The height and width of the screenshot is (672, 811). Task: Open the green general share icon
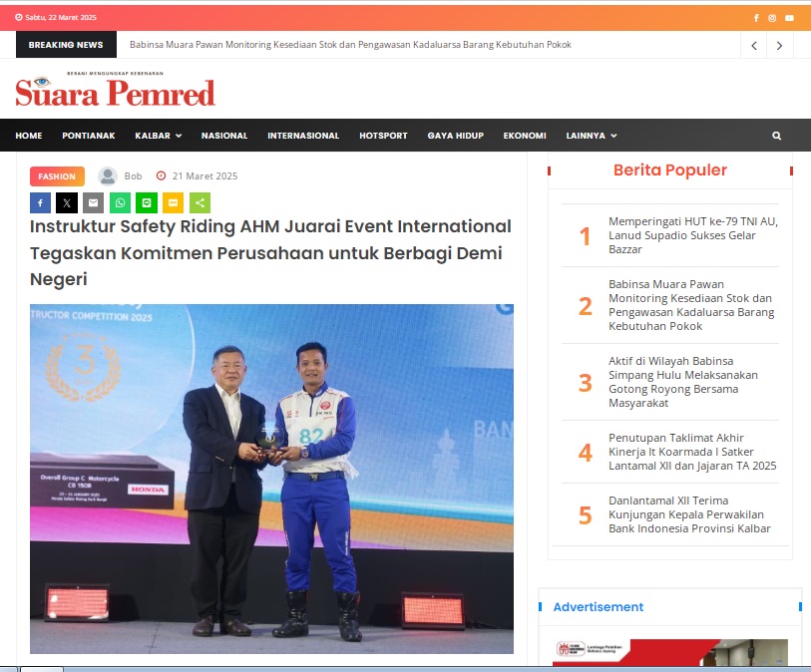click(x=200, y=202)
